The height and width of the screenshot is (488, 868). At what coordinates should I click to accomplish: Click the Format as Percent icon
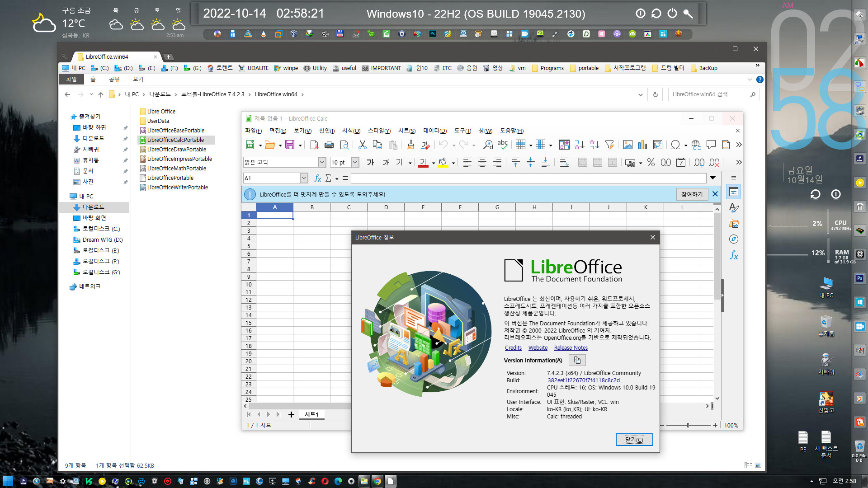tap(651, 162)
